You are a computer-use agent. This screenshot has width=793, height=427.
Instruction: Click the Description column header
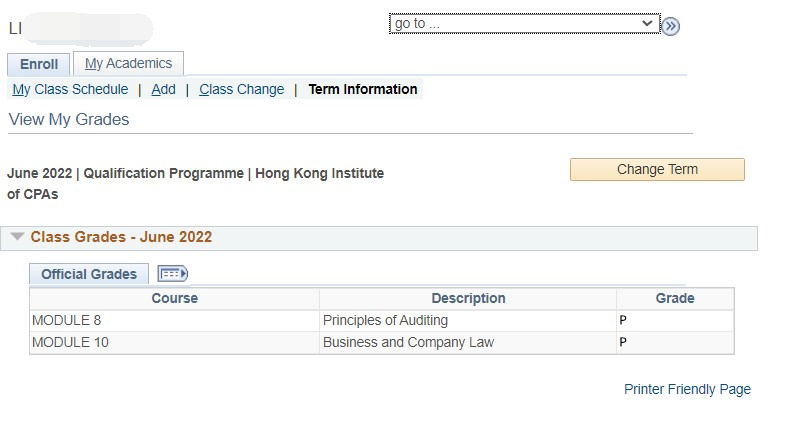[x=468, y=298]
